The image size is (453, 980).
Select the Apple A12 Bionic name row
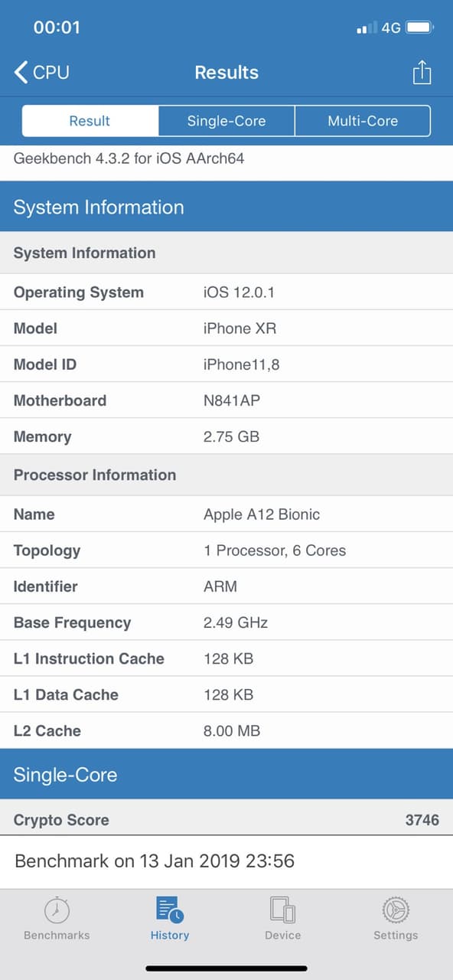point(226,514)
